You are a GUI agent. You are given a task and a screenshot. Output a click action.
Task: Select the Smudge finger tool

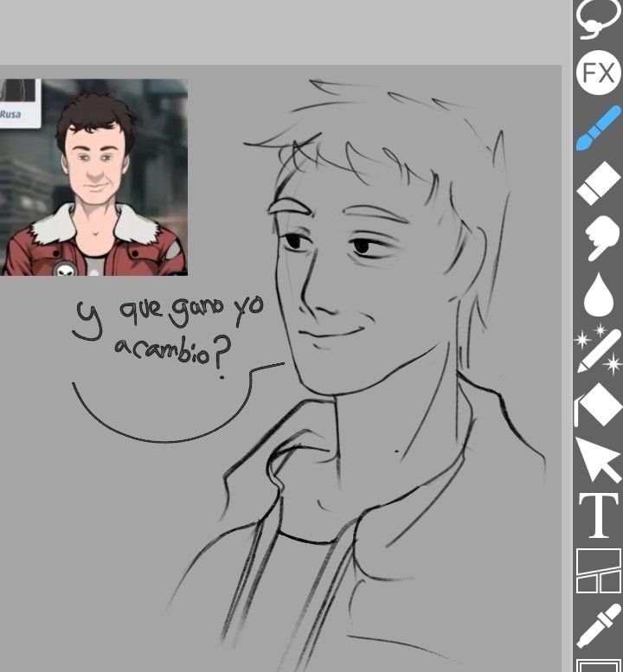click(x=602, y=239)
